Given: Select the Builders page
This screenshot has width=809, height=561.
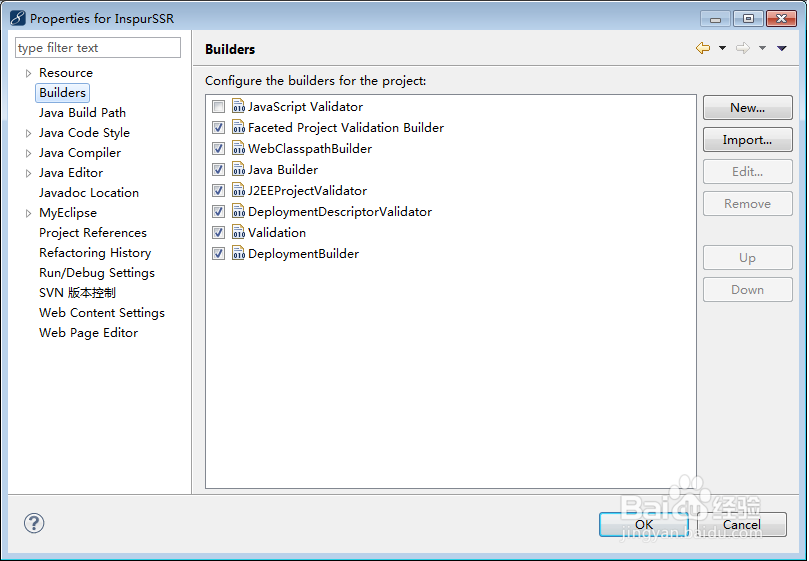Looking at the screenshot, I should pyautogui.click(x=62, y=93).
